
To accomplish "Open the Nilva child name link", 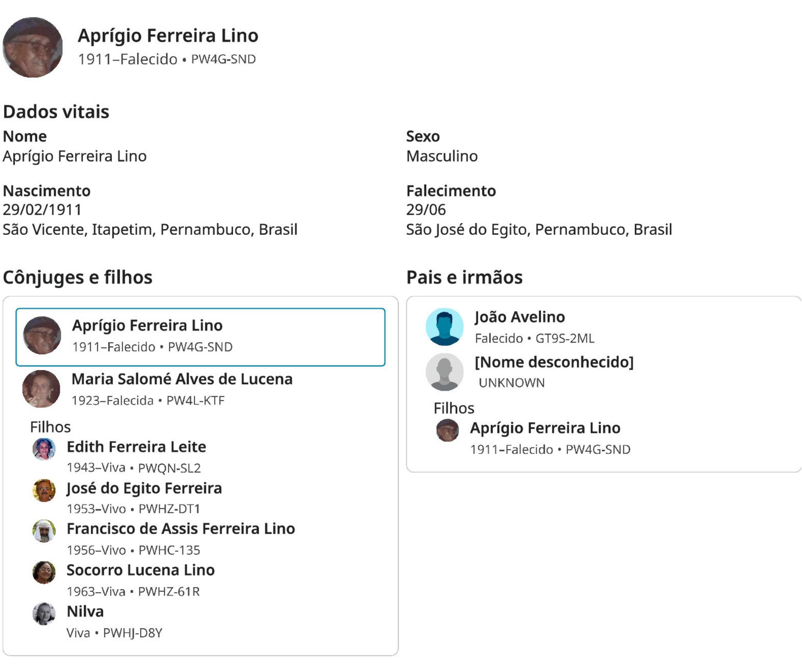I will pyautogui.click(x=85, y=612).
